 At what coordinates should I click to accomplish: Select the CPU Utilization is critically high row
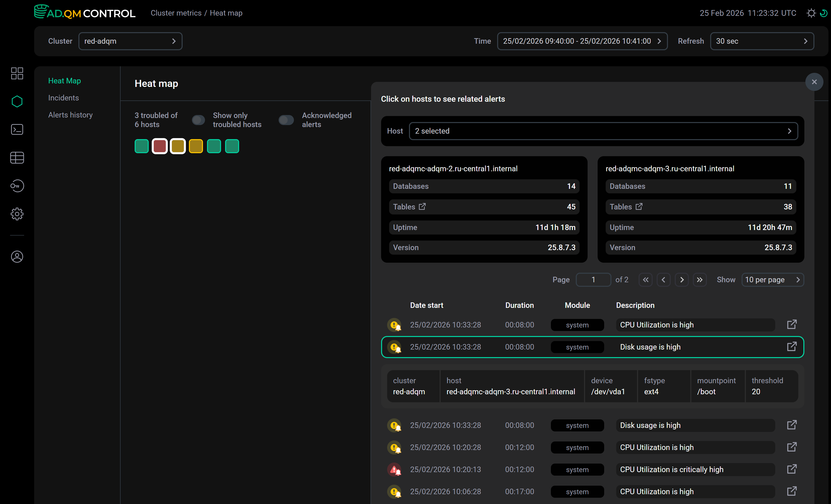pos(593,470)
